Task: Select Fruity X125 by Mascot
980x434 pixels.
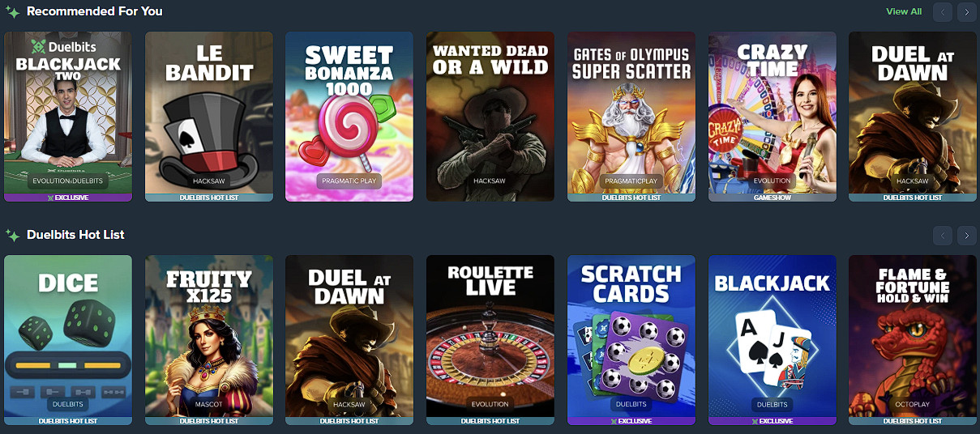Action: tap(209, 340)
